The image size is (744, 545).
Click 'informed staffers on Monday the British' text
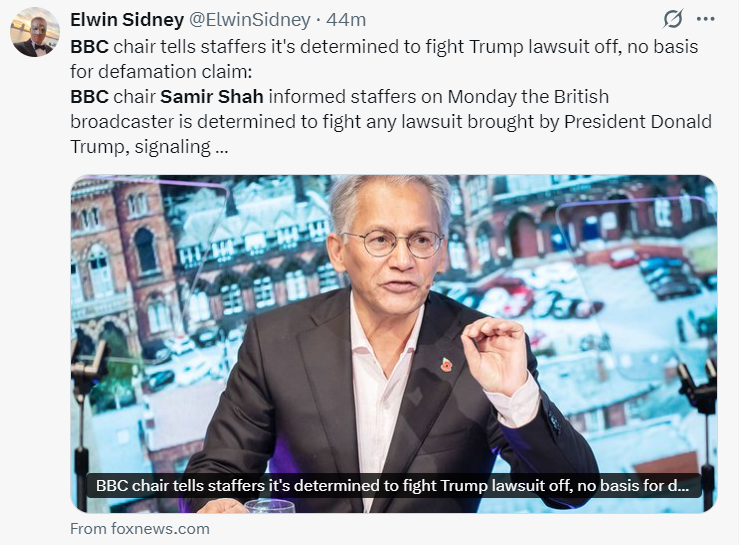click(438, 96)
